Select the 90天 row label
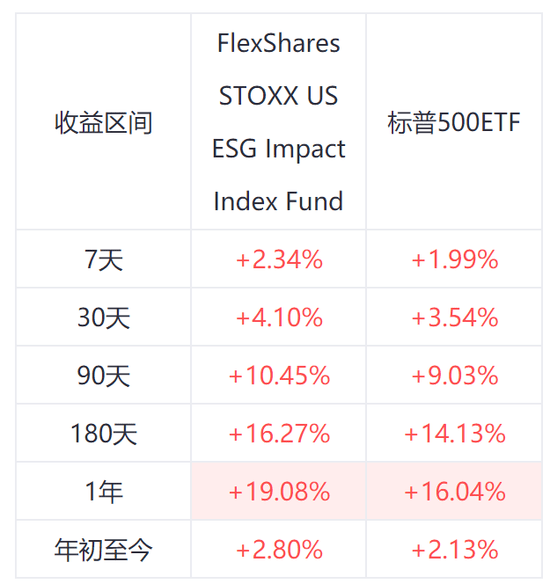 (104, 375)
